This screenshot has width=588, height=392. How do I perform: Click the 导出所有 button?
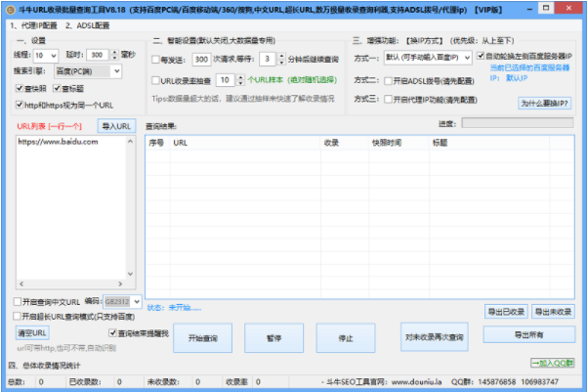(x=528, y=334)
